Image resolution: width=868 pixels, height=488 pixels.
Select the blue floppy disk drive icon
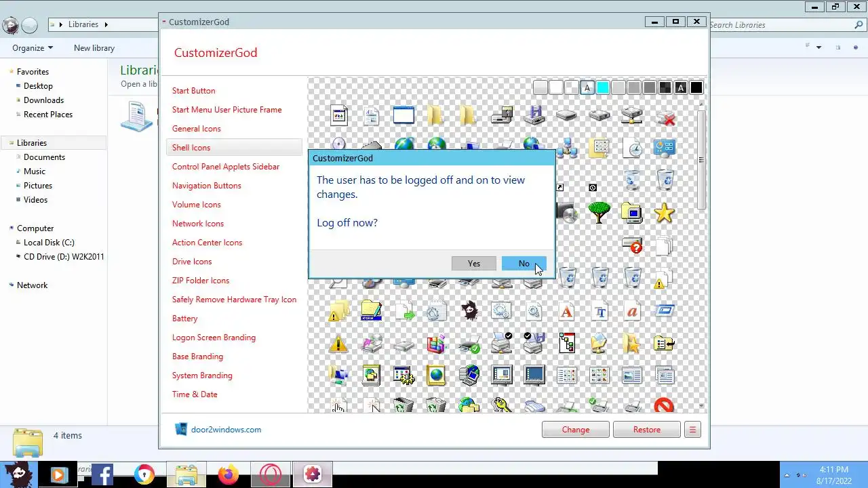coord(534,115)
